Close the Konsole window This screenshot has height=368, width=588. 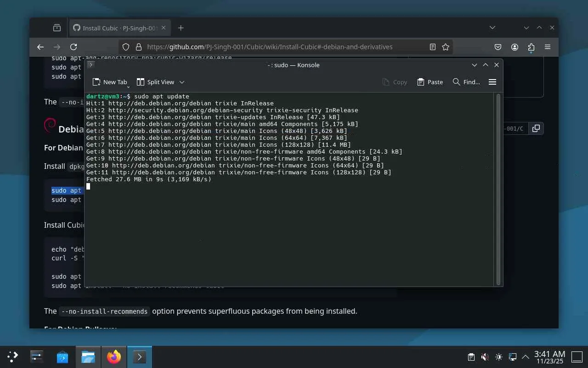497,65
